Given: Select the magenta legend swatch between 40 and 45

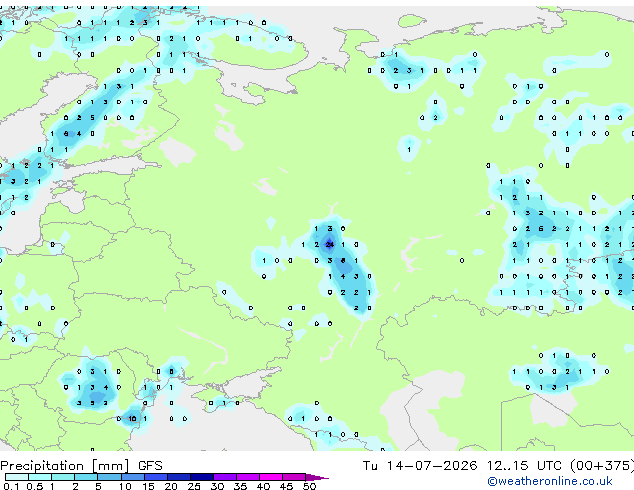Looking at the screenshot, I should 271,477.
